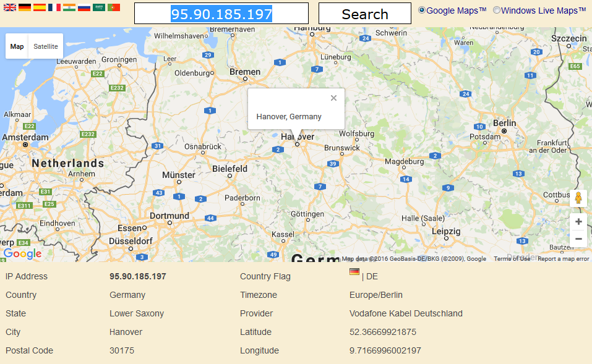The image size is (592, 364).
Task: Click the Berlin city marker on map
Action: [504, 131]
